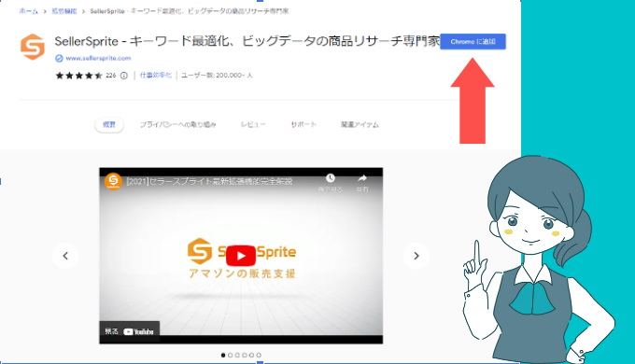Click the SellerSprite channel avatar in video
The width and height of the screenshot is (635, 364).
[x=113, y=181]
